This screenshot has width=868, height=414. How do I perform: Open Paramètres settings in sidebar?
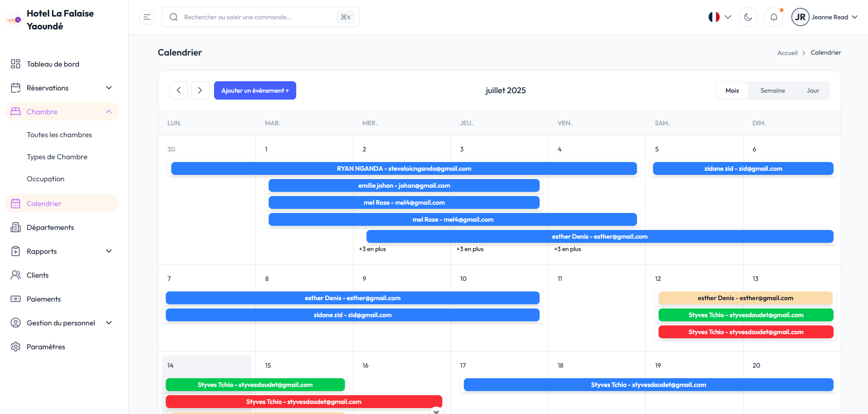(x=46, y=347)
